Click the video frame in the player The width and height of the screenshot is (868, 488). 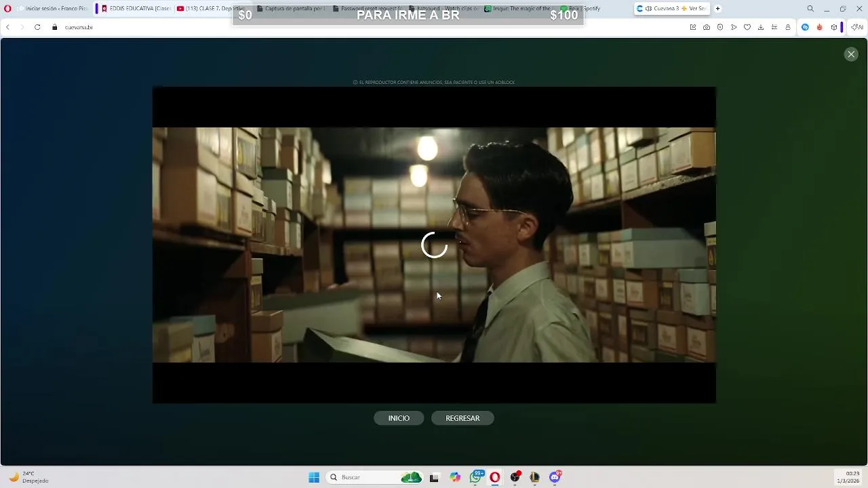coord(434,245)
